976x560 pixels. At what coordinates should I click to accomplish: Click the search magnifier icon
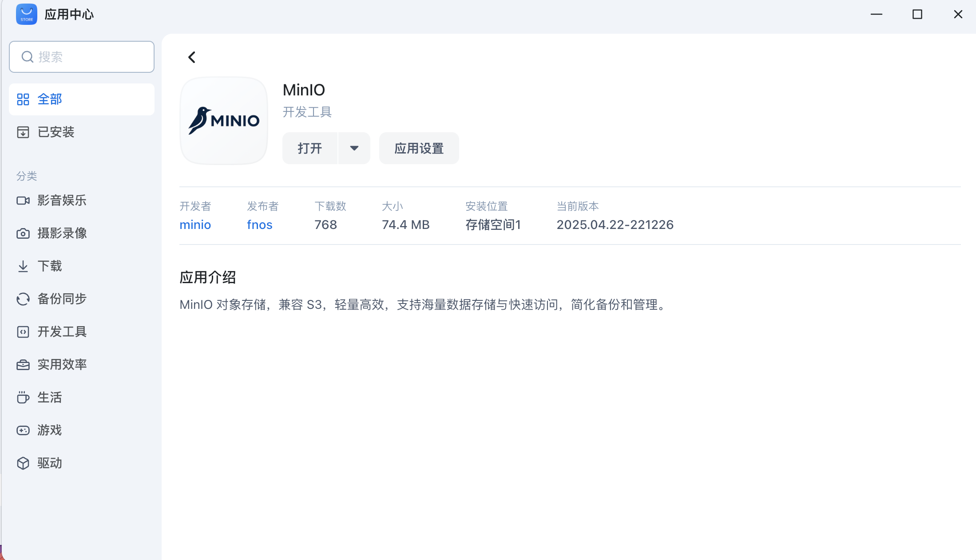28,57
